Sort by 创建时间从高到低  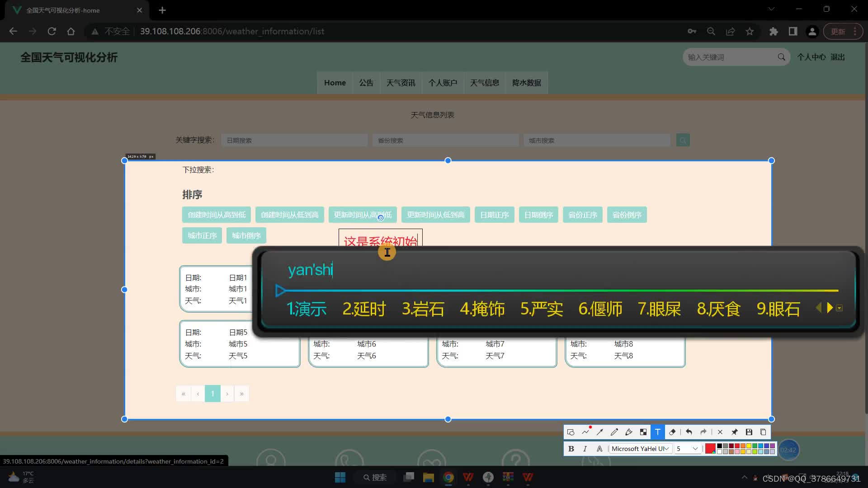click(x=217, y=215)
